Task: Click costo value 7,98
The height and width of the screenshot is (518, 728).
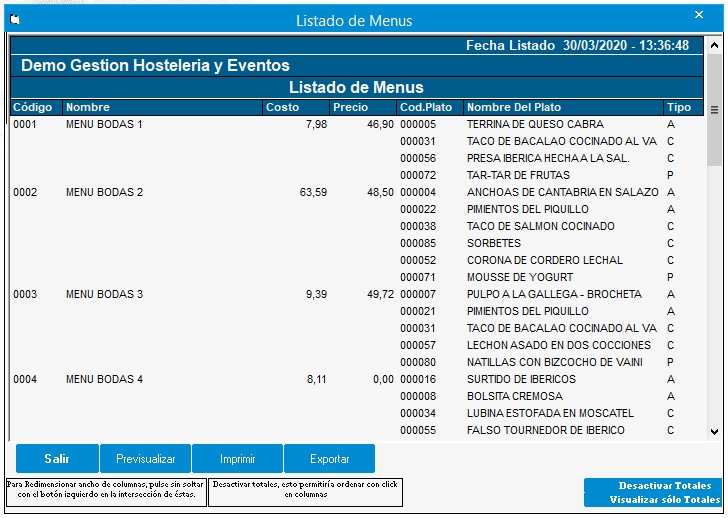Action: [x=316, y=124]
